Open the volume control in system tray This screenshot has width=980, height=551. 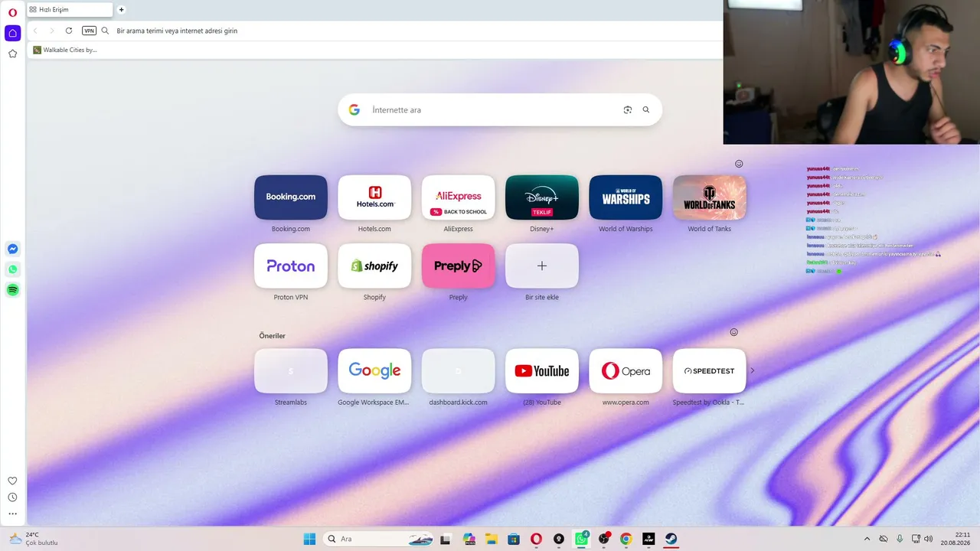pyautogui.click(x=929, y=539)
